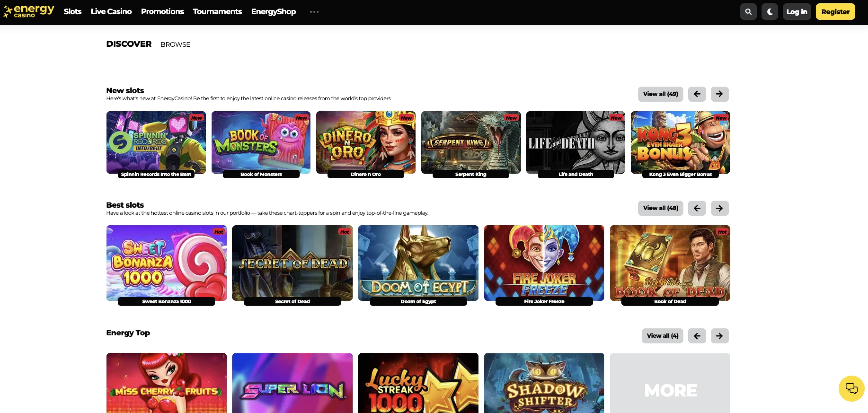Viewport: 868px width, 413px height.
Task: Go to next Best slots
Action: (719, 208)
